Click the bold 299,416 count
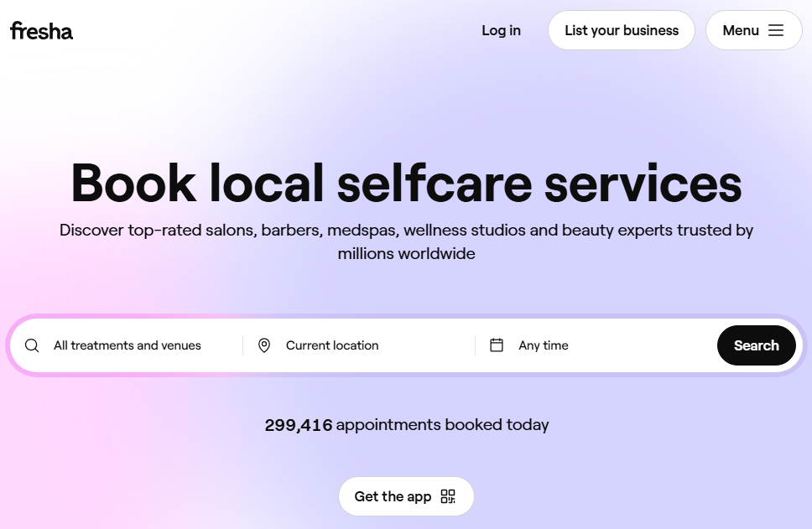The height and width of the screenshot is (529, 812). coord(299,425)
